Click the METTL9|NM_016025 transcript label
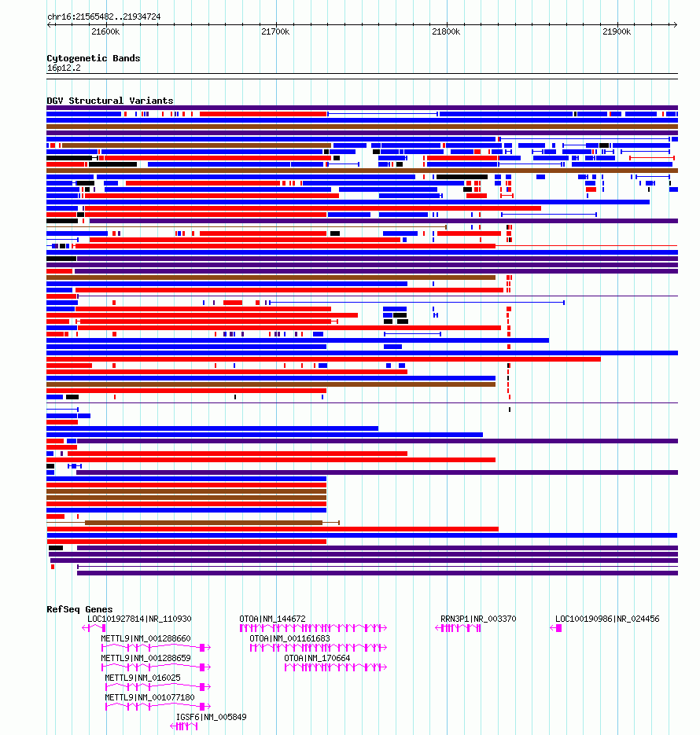The width and height of the screenshot is (700, 735). click(x=142, y=678)
